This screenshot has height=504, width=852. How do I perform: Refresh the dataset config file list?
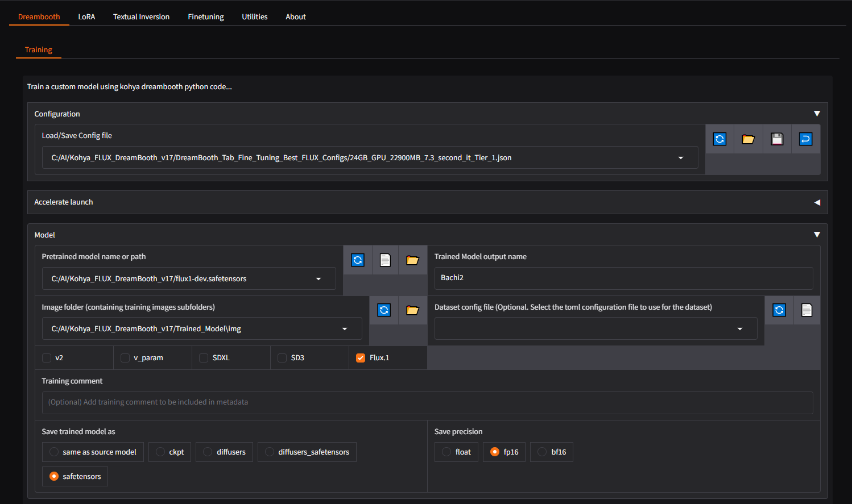779,310
